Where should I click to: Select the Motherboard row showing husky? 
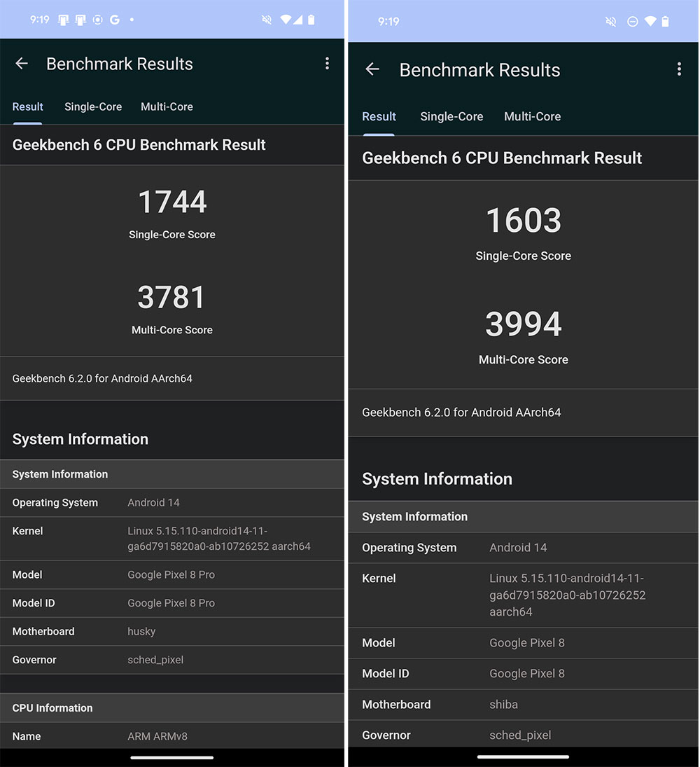[172, 631]
